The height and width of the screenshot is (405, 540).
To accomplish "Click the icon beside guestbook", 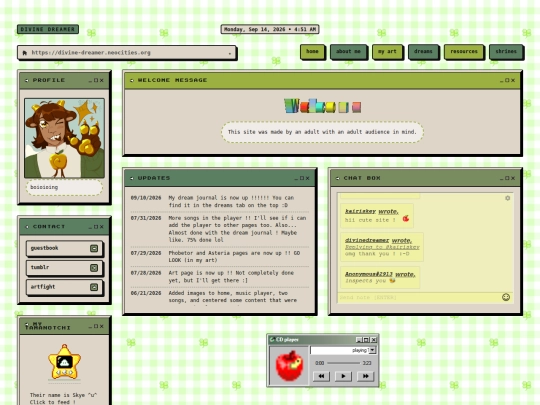I will pyautogui.click(x=94, y=248).
